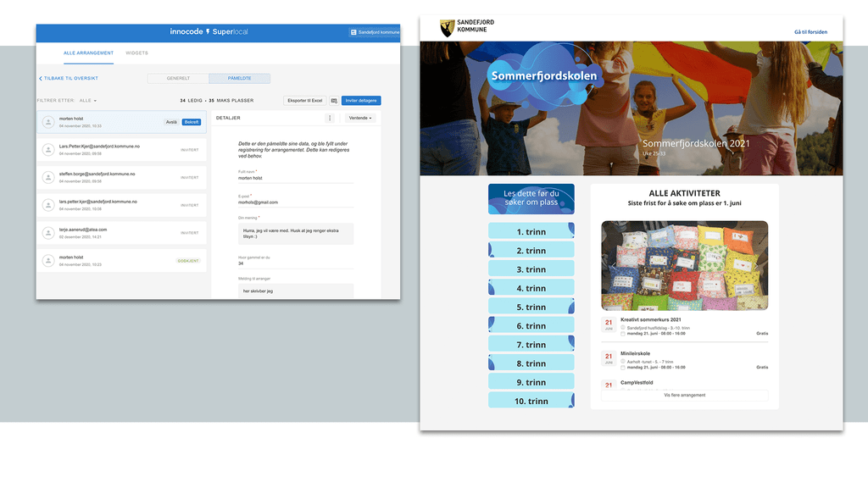868x482 pixels.
Task: Click the Vis flere arrangement button
Action: point(684,395)
